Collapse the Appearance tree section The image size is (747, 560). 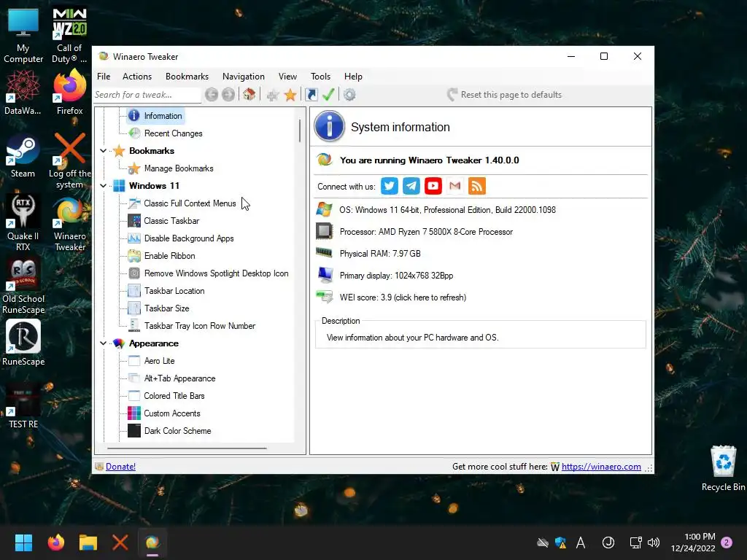click(103, 343)
